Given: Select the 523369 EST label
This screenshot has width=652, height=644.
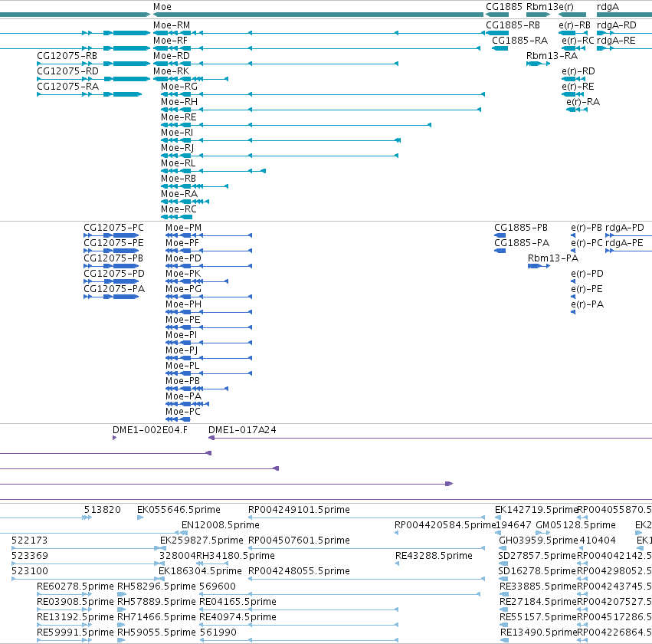Looking at the screenshot, I should 30,557.
